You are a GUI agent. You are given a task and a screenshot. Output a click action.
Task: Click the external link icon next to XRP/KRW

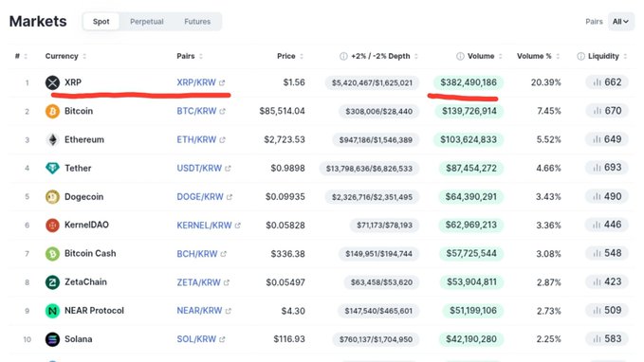click(x=222, y=82)
